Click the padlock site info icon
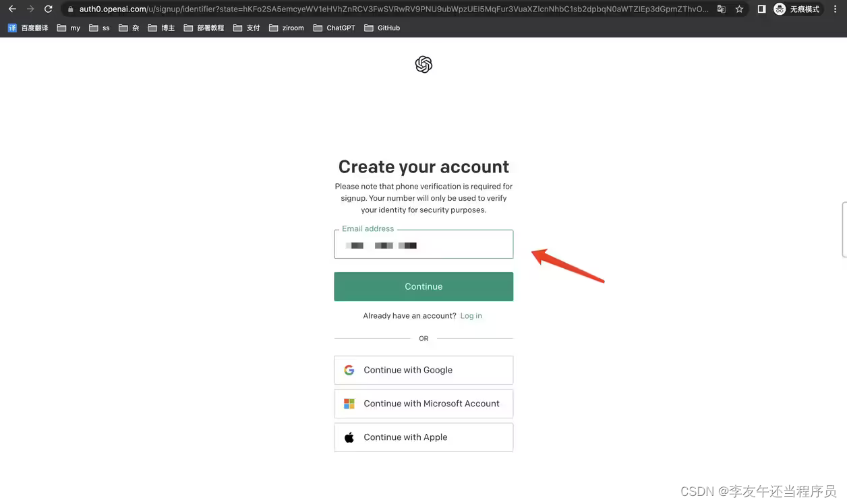This screenshot has height=504, width=847. pos(70,9)
